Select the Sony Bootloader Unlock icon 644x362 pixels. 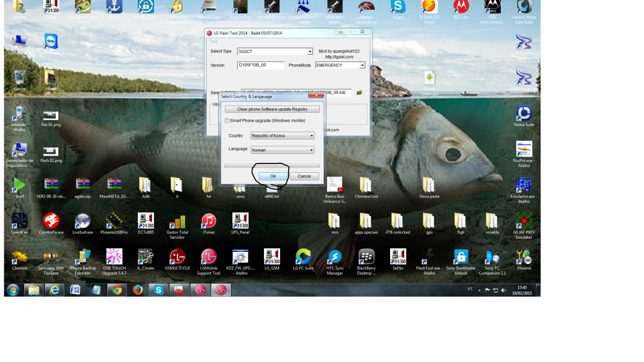[x=461, y=262]
